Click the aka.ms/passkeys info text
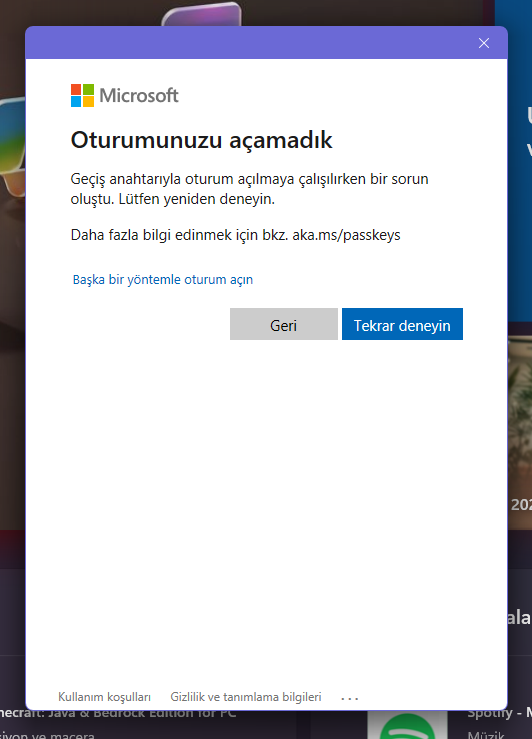 click(235, 235)
